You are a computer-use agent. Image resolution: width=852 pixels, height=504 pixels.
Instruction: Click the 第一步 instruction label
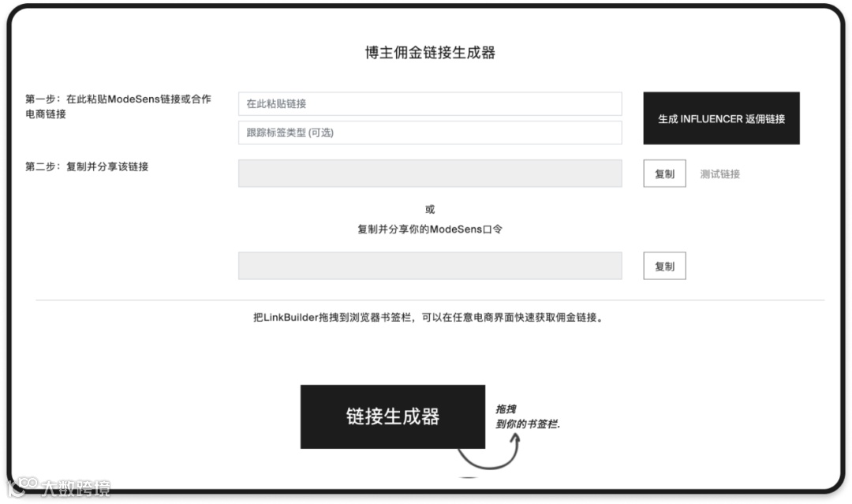[x=118, y=106]
